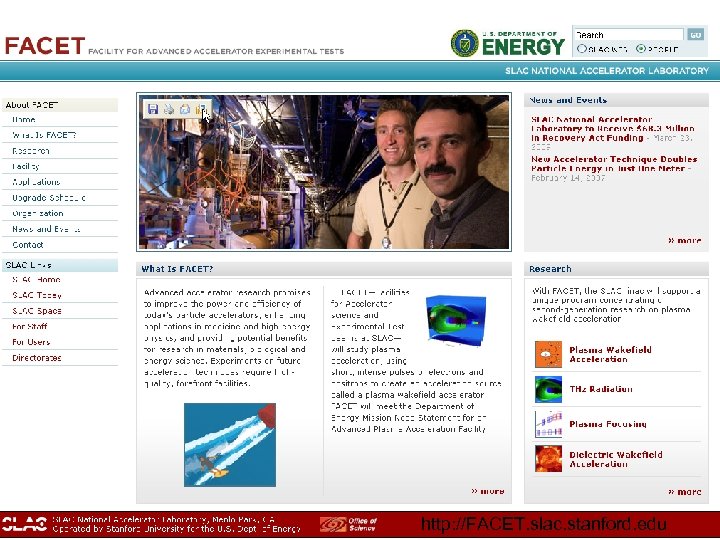Open New Accelerator Technique Doubles headline
Viewport: 720px width, 540px height.
click(614, 163)
